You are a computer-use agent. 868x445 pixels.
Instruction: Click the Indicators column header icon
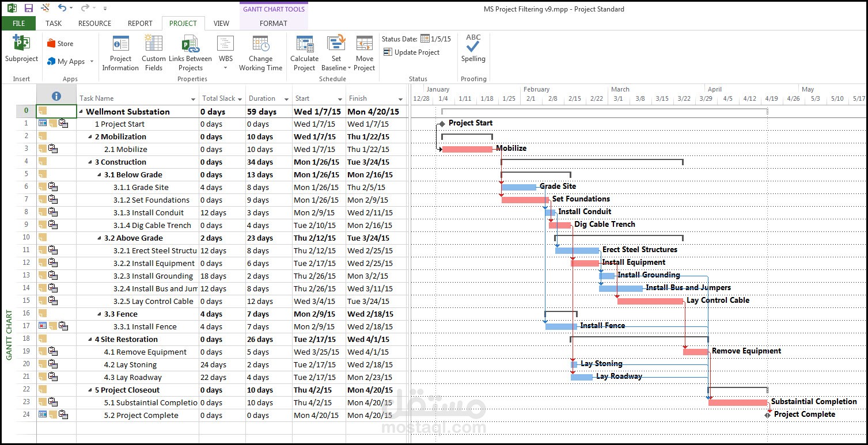56,96
